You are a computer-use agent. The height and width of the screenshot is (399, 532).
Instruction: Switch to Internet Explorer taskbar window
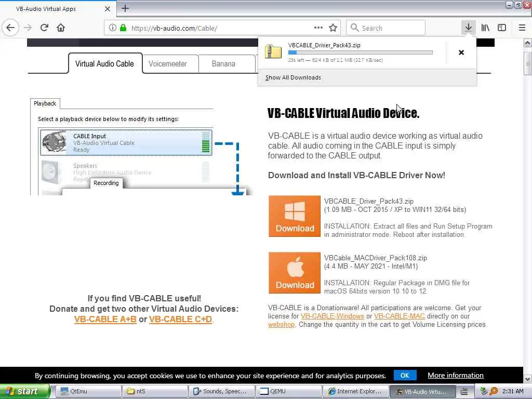click(x=355, y=392)
